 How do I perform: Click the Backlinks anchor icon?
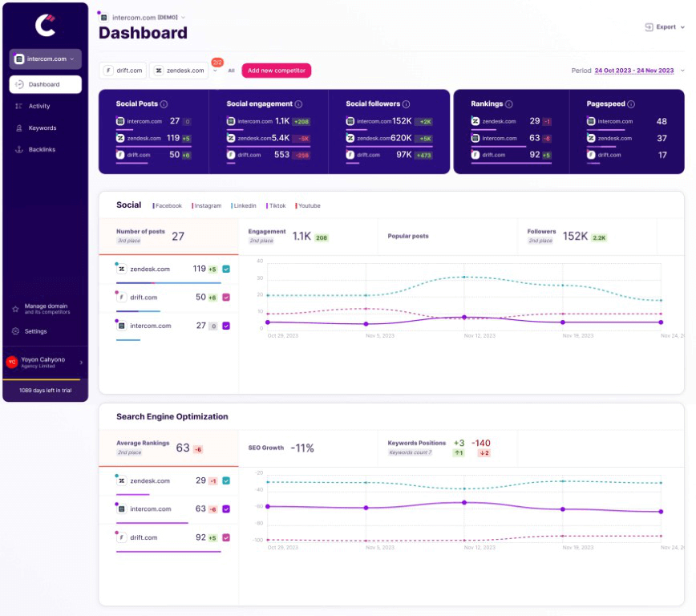18,150
